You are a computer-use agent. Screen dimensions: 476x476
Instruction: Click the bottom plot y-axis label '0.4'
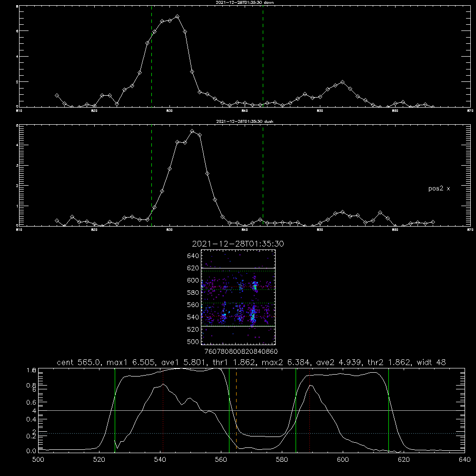pos(31,419)
